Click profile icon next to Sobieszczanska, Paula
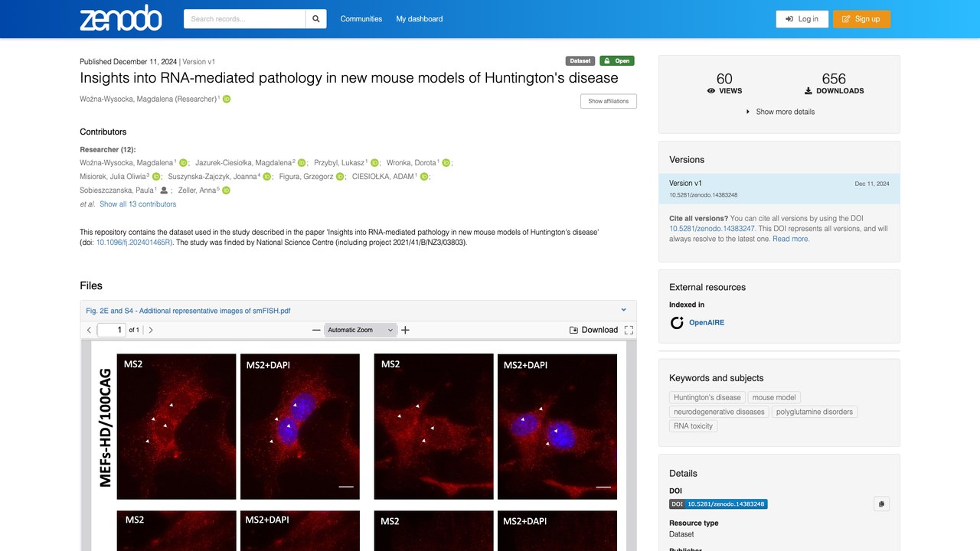This screenshot has width=980, height=551. point(164,191)
